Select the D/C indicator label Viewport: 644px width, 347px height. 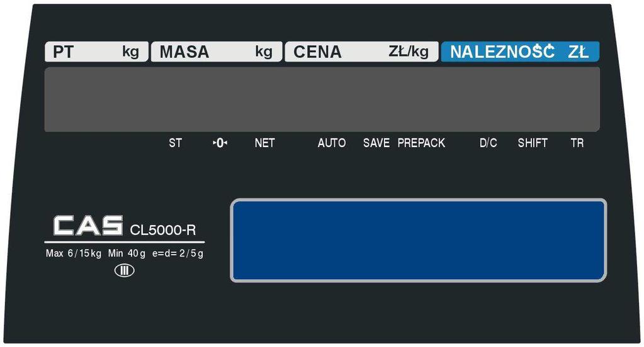click(x=489, y=143)
